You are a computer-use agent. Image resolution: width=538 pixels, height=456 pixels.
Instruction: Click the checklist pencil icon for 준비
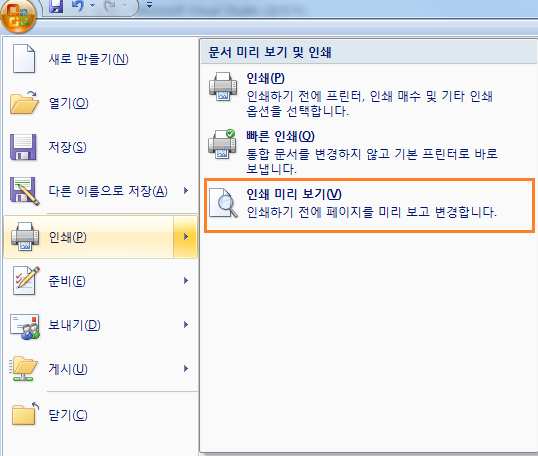26,281
